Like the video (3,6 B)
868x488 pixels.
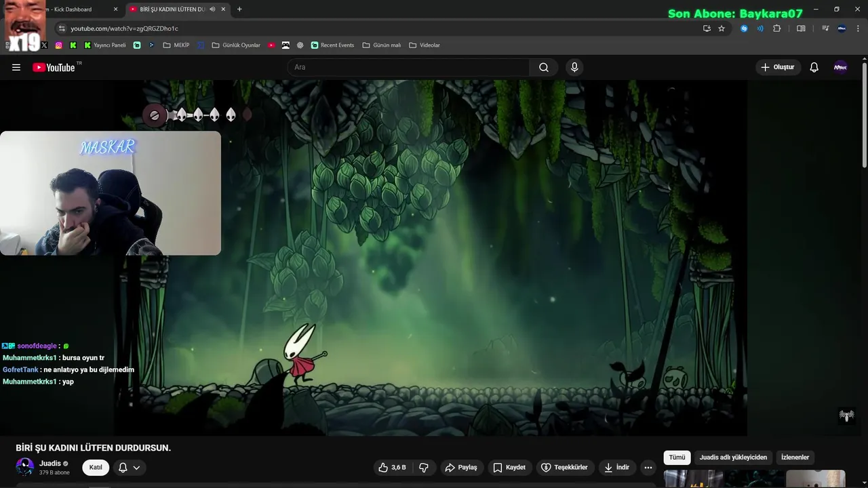tap(392, 468)
